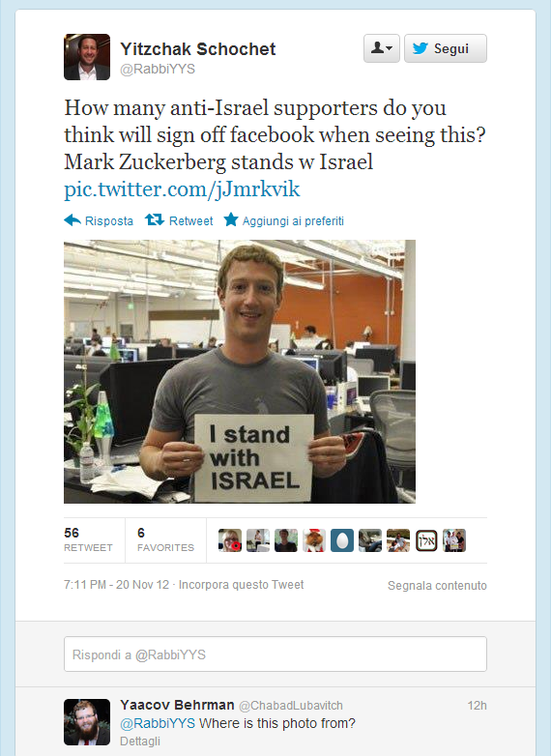Viewport: 551px width, 756px height.
Task: Expand Dettagli under Yaacov Behrman's reply
Action: pyautogui.click(x=140, y=741)
